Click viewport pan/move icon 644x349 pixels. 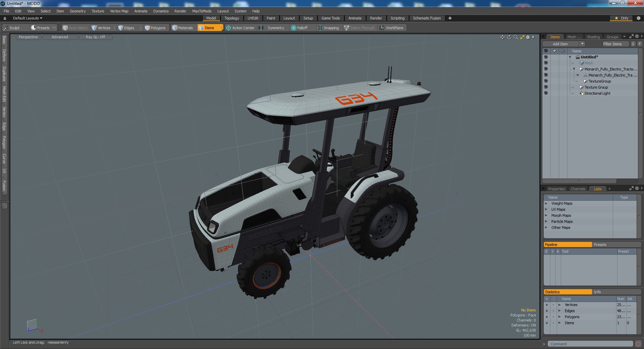point(502,37)
